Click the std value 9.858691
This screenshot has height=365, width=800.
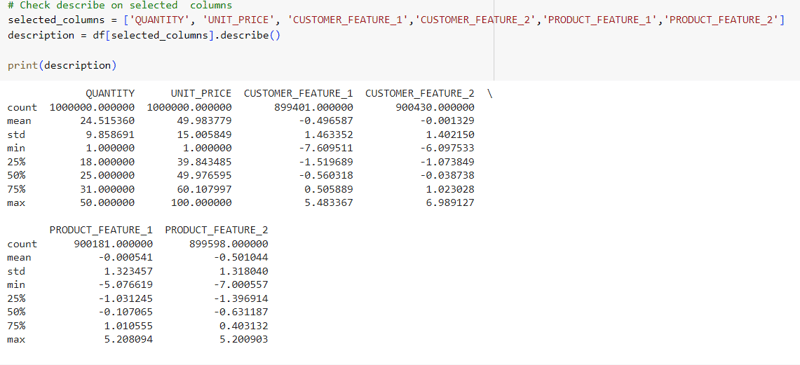(x=110, y=135)
